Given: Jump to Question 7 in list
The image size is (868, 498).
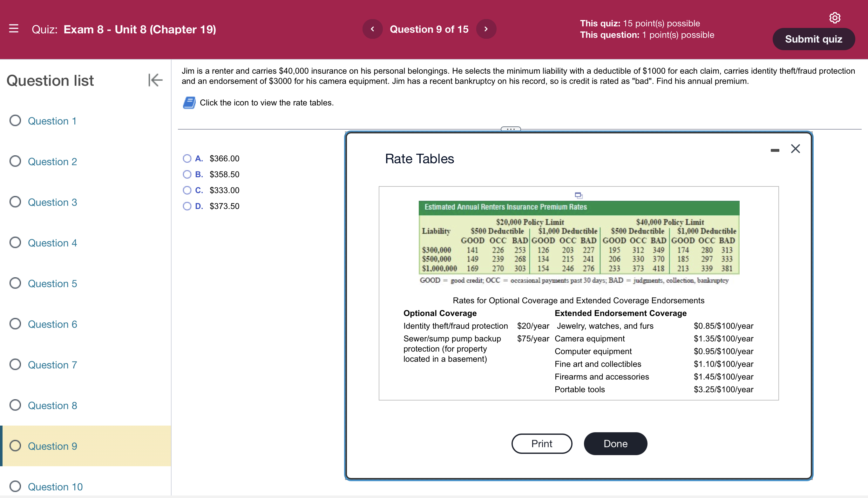Looking at the screenshot, I should [52, 365].
